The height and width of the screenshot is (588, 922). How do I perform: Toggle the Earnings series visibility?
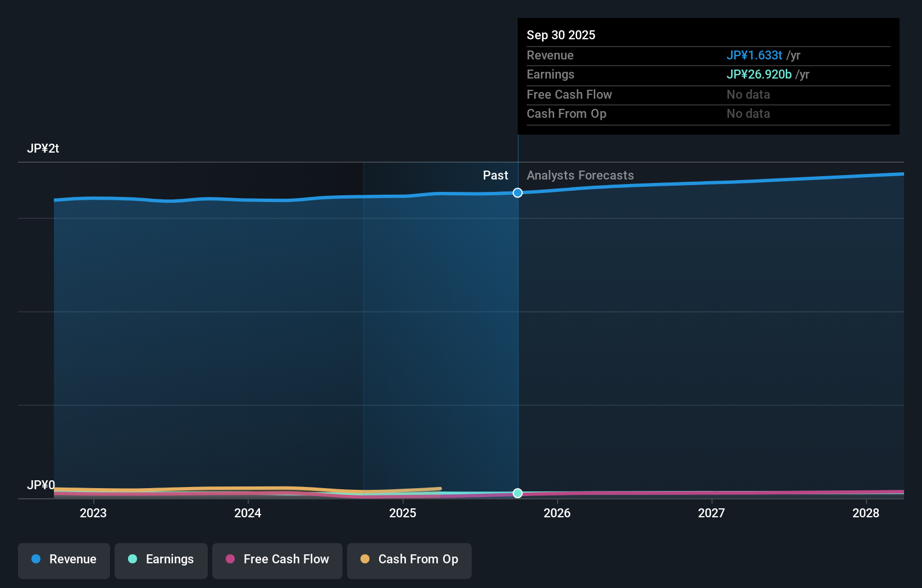tap(161, 561)
